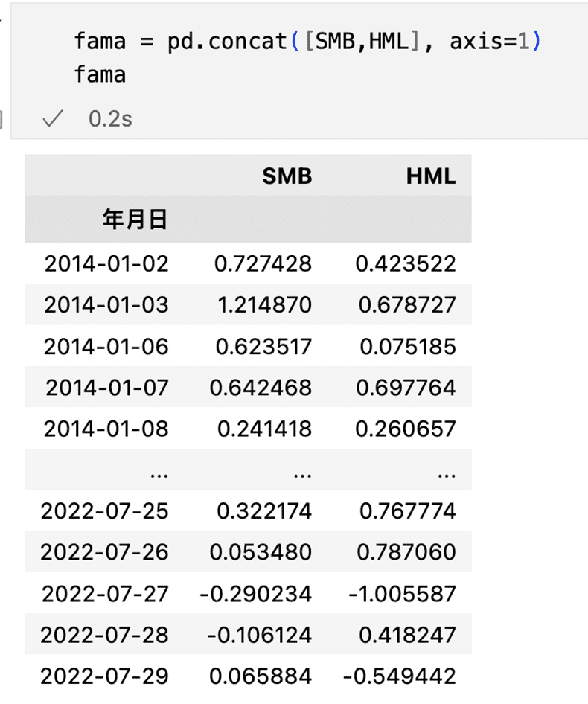Click the SMB value -0.290234
588x704 pixels.
(x=255, y=594)
